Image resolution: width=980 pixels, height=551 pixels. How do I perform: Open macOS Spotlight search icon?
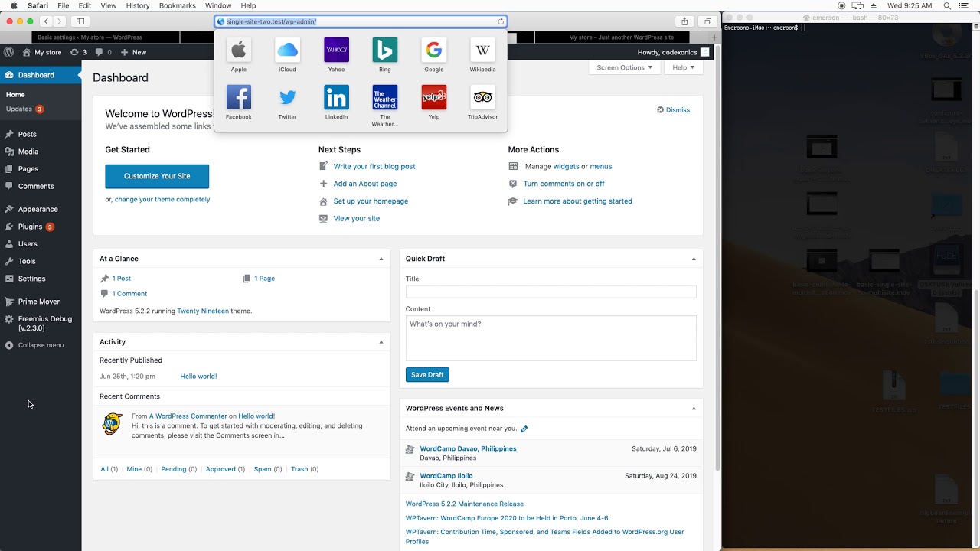(x=947, y=5)
